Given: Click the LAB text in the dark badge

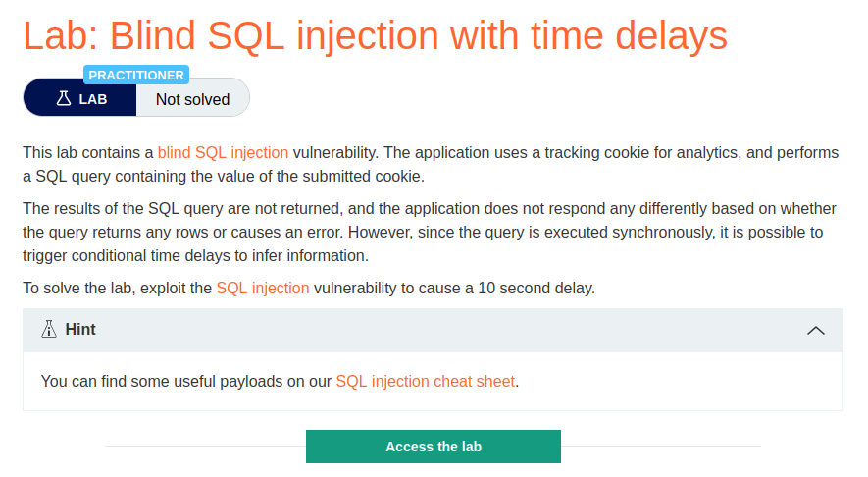Looking at the screenshot, I should click(x=93, y=99).
